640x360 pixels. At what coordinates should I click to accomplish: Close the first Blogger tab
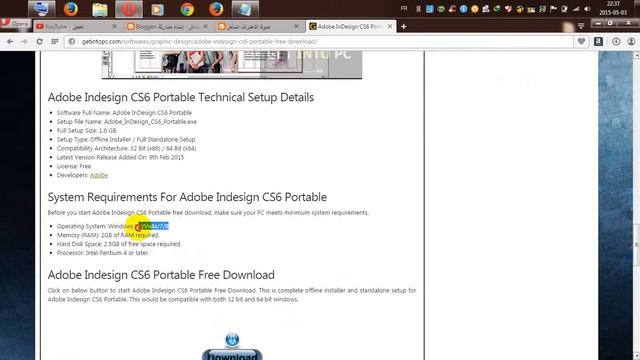[x=205, y=27]
